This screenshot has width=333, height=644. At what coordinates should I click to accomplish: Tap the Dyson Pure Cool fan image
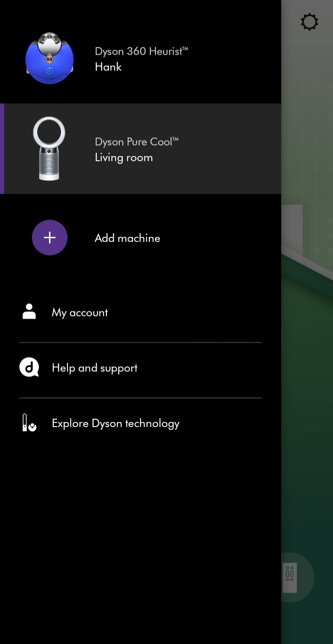coord(49,149)
